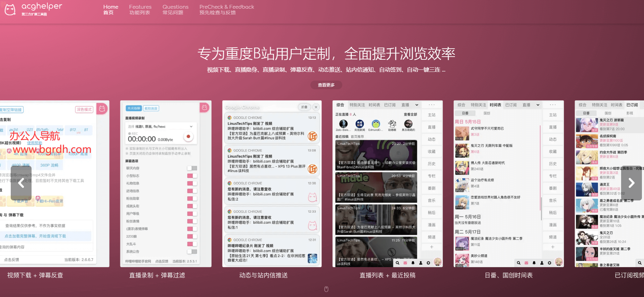Close the Google Chrome notification panel
The height and width of the screenshot is (297, 644).
click(x=316, y=107)
